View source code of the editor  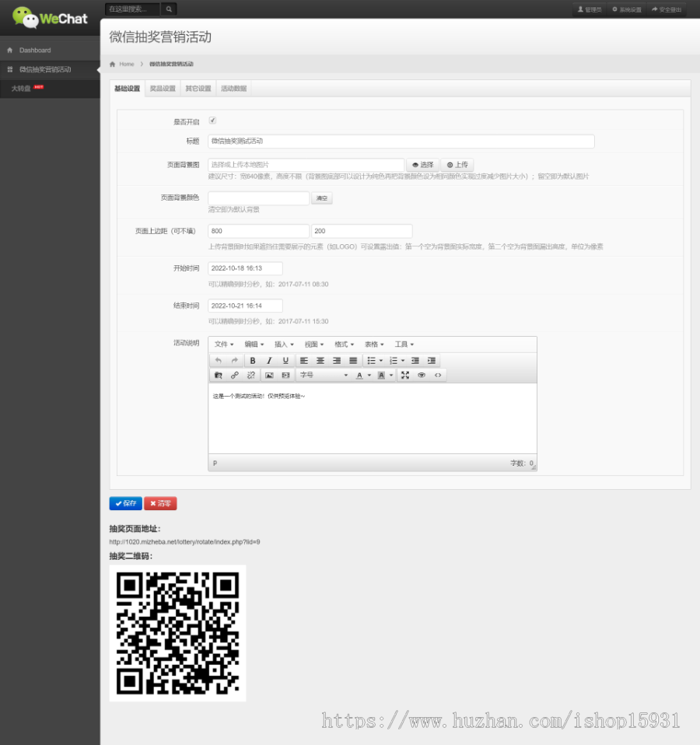click(438, 375)
